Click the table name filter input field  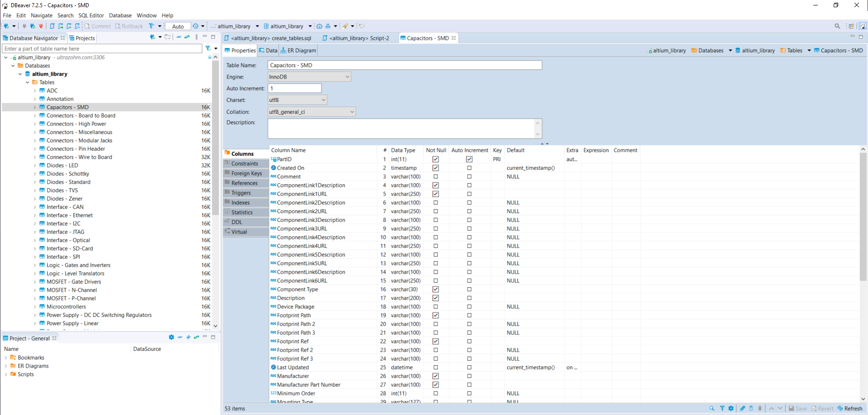click(102, 49)
